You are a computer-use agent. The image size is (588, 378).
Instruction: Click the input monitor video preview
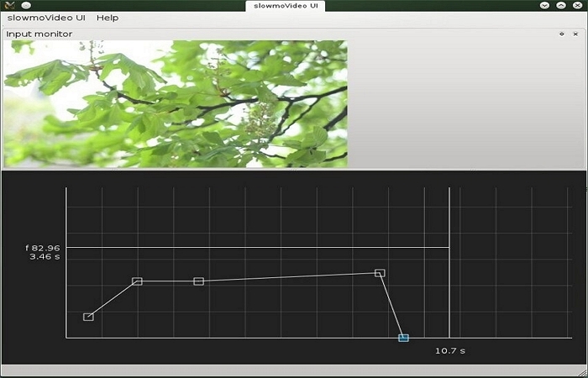(176, 104)
